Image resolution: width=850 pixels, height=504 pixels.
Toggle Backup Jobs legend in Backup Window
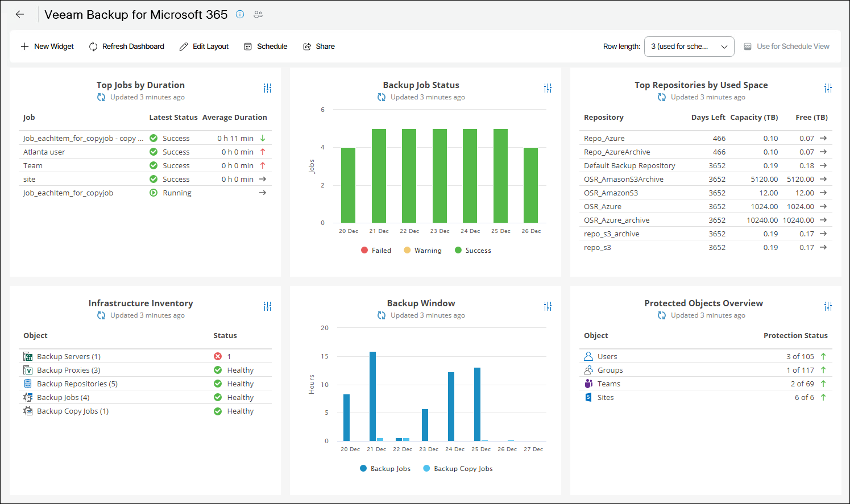point(385,469)
